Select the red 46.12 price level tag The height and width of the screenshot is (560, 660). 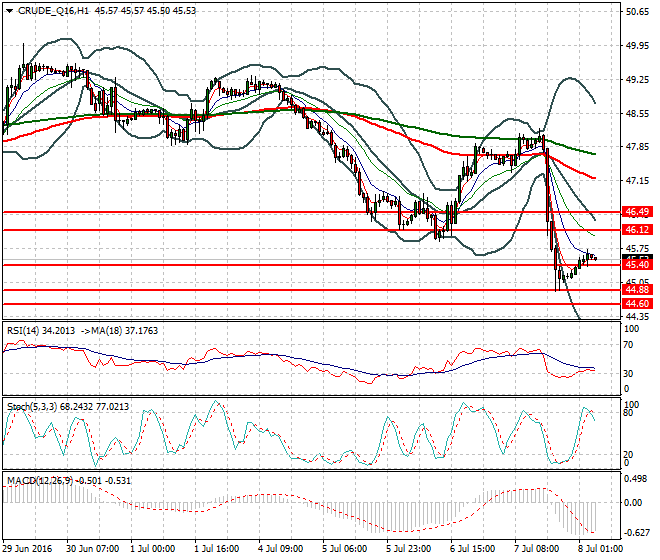point(637,230)
